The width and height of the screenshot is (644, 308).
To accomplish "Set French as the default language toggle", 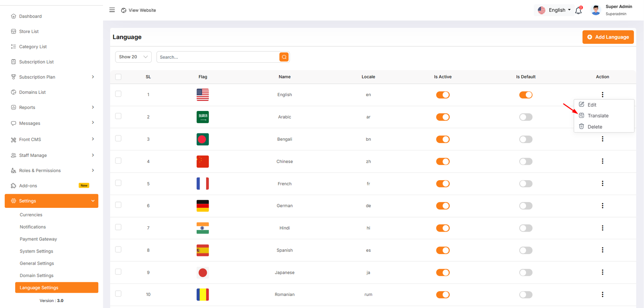I will pyautogui.click(x=526, y=184).
